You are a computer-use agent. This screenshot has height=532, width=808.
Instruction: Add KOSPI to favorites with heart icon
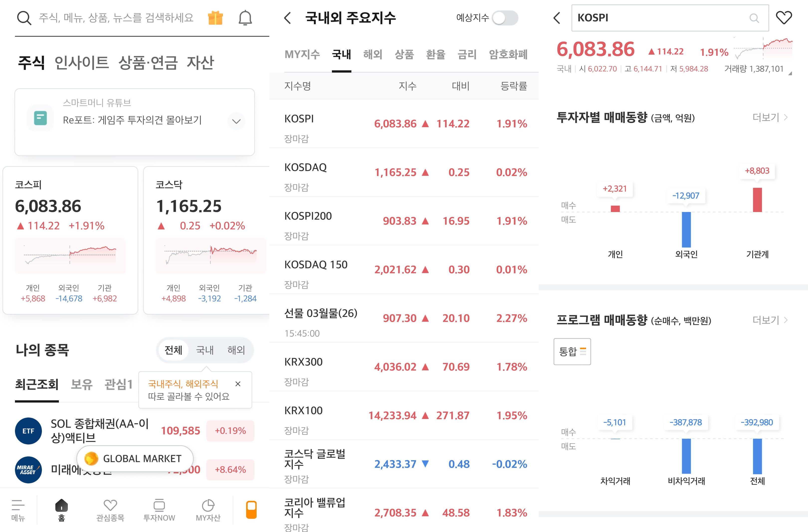(784, 18)
